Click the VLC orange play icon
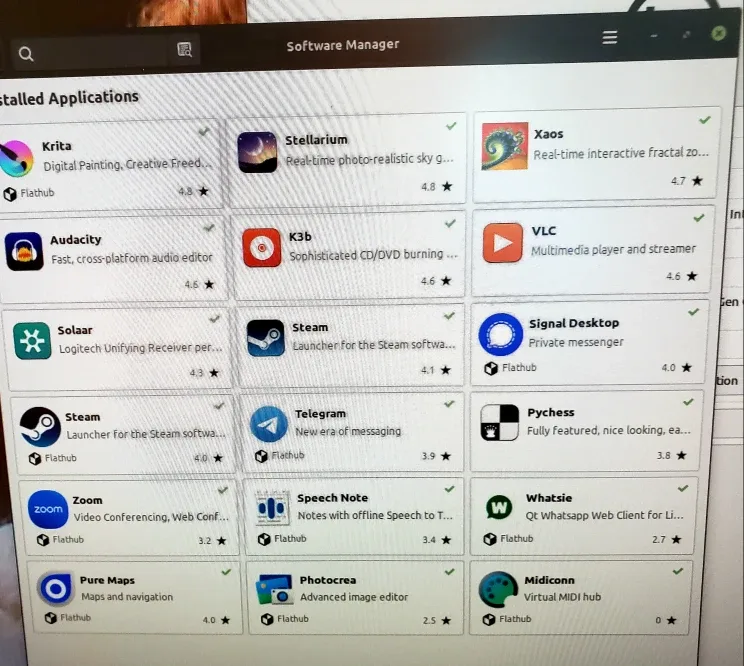744x666 pixels. point(503,243)
